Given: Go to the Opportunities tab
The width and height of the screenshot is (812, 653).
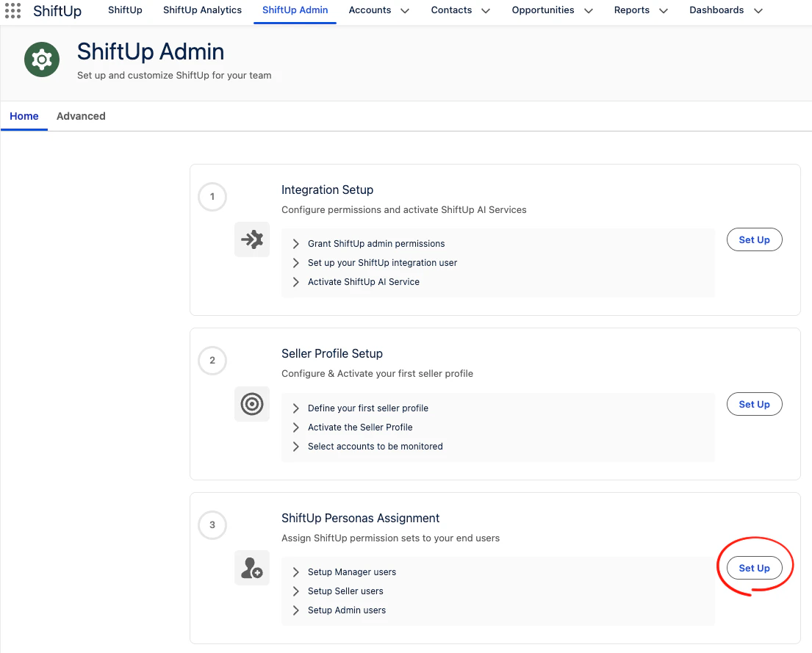Looking at the screenshot, I should (543, 10).
